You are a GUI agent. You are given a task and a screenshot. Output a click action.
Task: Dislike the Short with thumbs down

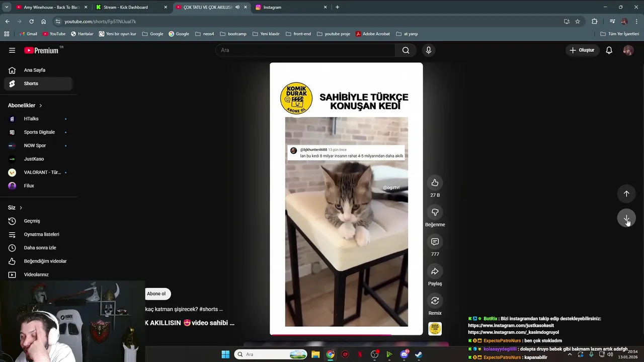435,213
